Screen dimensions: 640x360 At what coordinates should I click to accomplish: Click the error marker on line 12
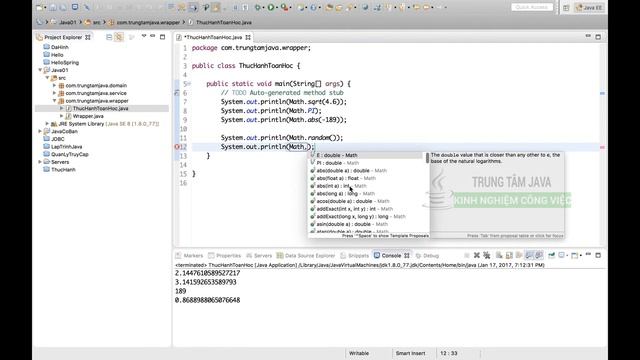pos(177,147)
